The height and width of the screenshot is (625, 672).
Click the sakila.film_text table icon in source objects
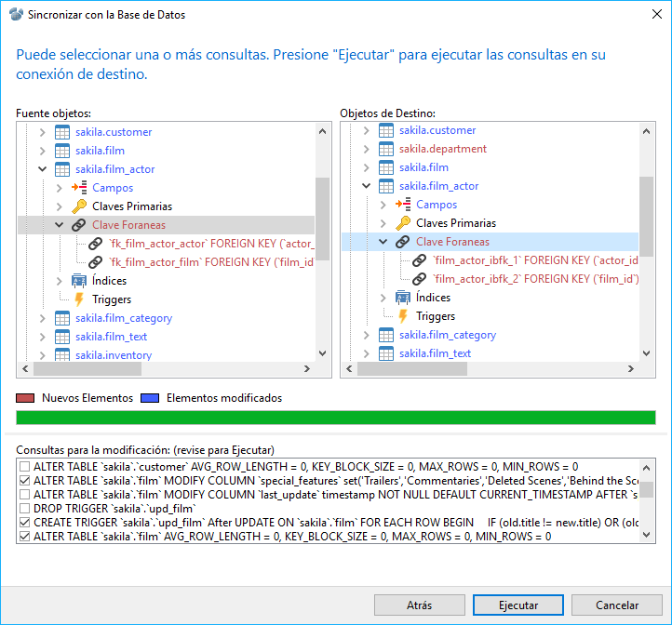click(x=62, y=337)
